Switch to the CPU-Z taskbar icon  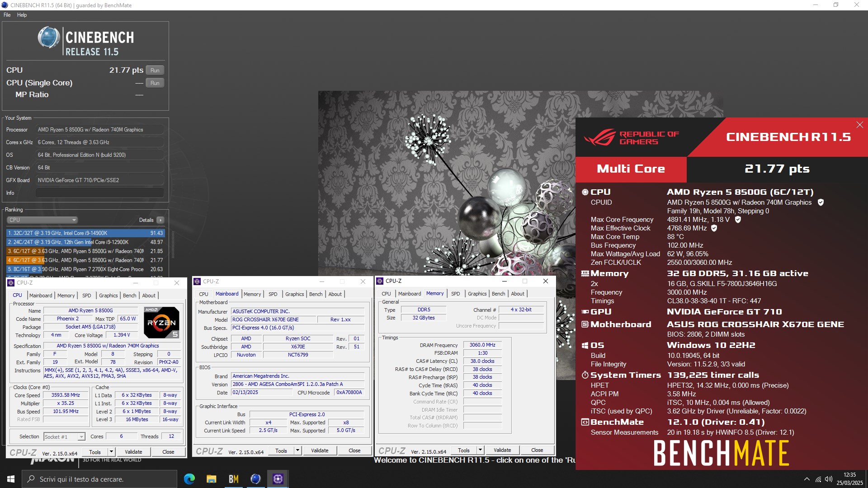(x=278, y=479)
